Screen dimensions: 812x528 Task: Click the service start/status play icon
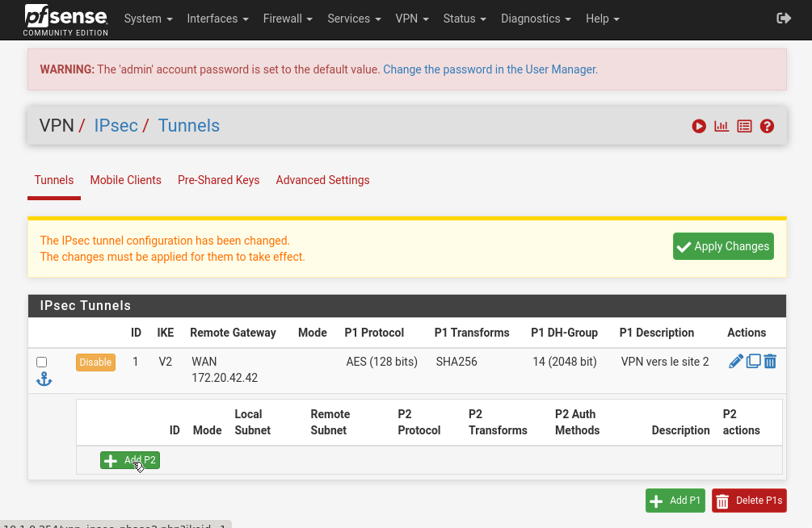(699, 126)
